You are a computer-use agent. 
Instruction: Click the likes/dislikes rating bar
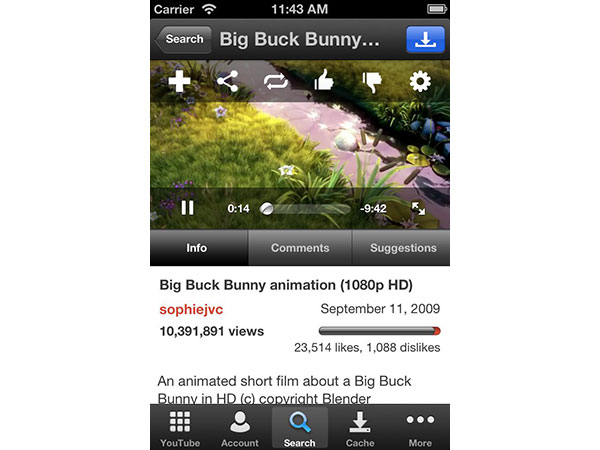380,331
